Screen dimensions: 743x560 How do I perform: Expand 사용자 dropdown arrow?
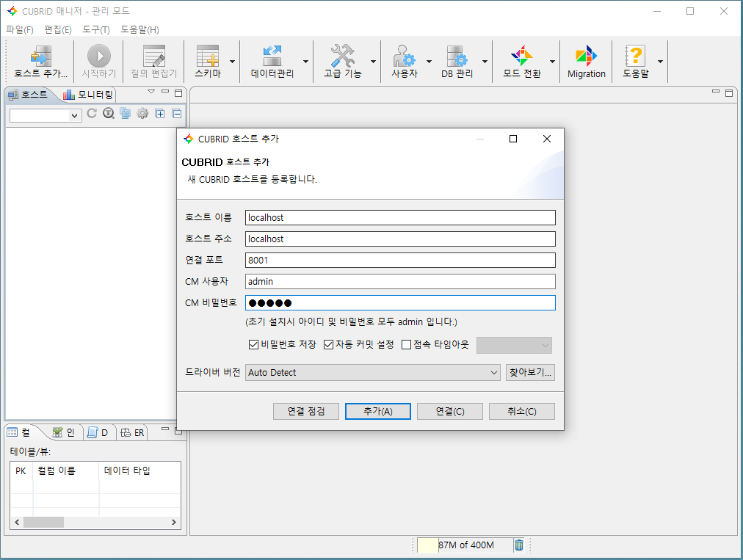[x=429, y=62]
